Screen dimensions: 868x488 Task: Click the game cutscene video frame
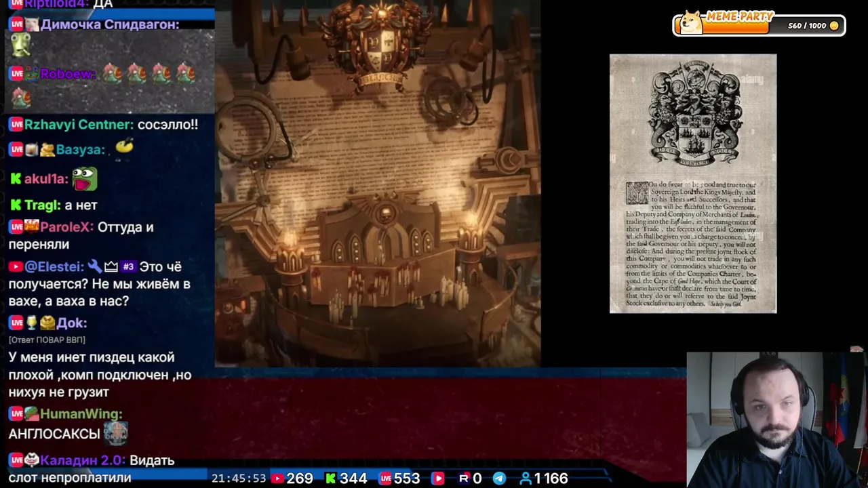378,183
